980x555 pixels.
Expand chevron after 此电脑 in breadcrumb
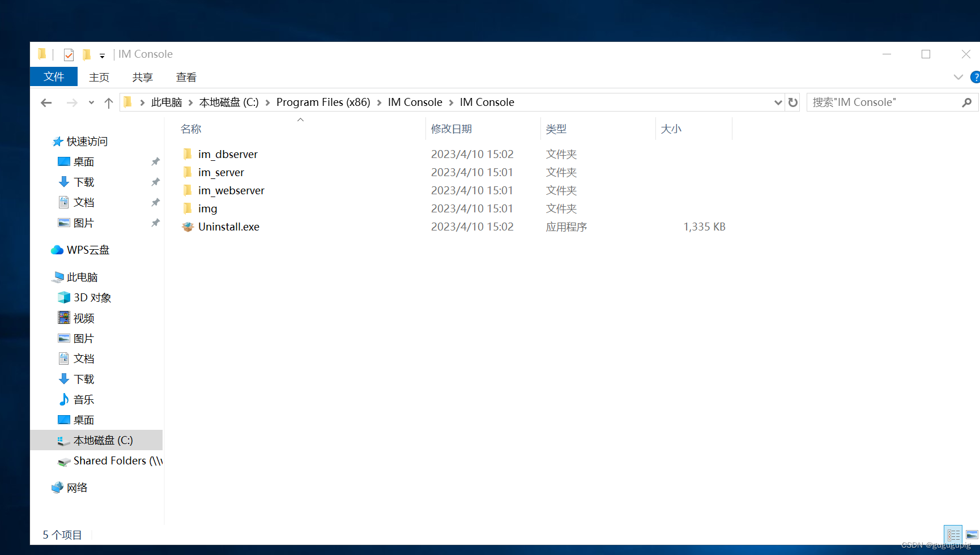click(190, 103)
